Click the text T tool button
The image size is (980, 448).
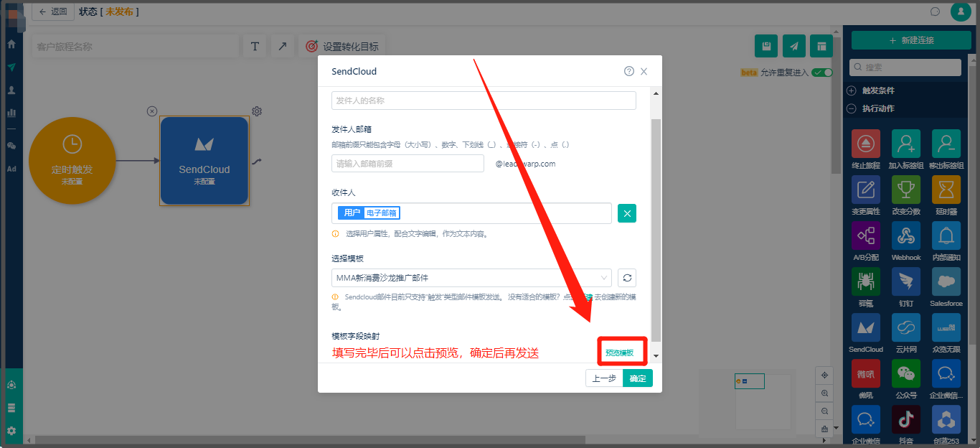[255, 46]
